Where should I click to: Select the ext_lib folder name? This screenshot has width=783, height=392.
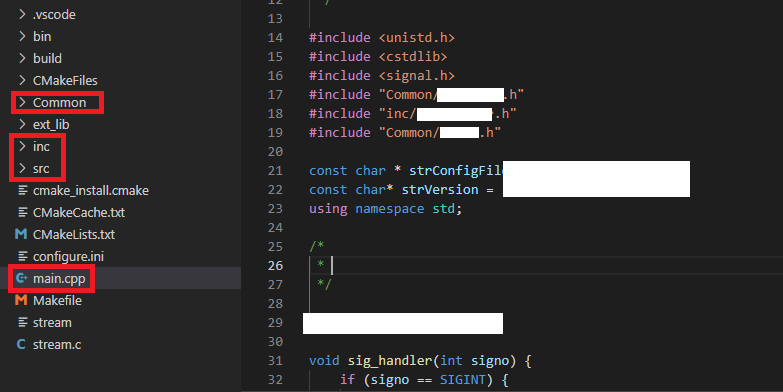51,125
